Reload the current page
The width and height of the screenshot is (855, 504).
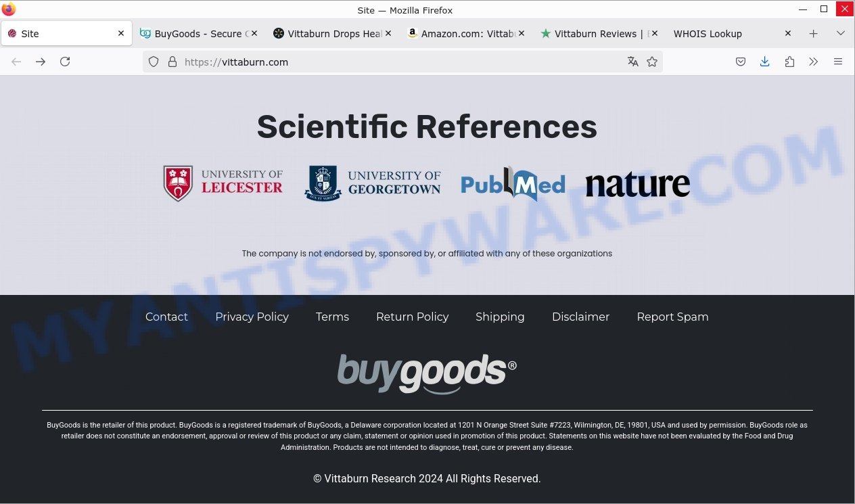click(x=65, y=62)
